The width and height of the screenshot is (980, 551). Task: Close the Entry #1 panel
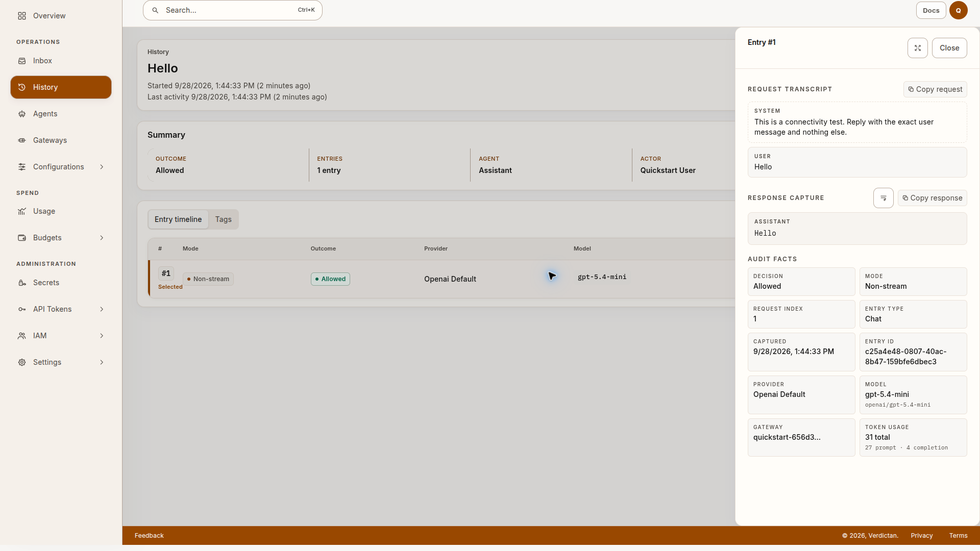coord(949,48)
